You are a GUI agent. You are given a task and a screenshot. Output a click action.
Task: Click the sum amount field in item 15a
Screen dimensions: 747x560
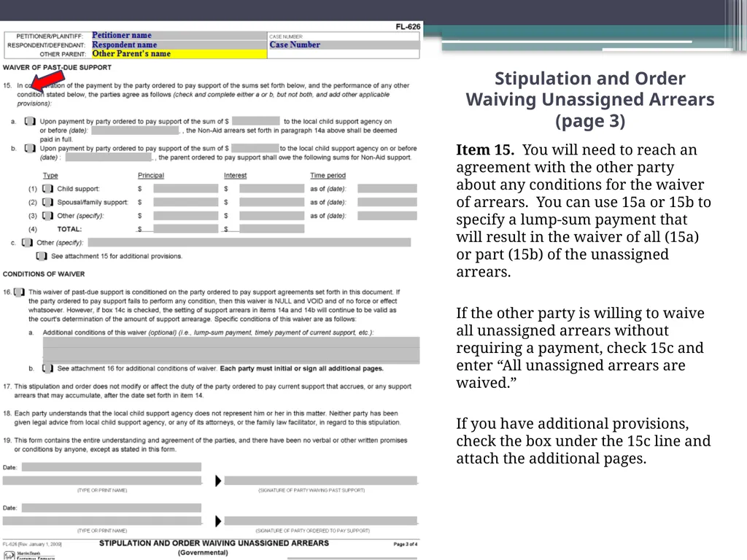256,121
